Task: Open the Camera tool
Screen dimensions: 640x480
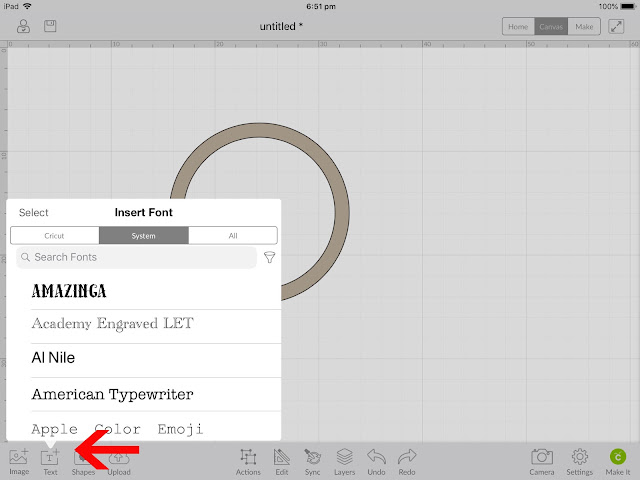Action: (542, 462)
